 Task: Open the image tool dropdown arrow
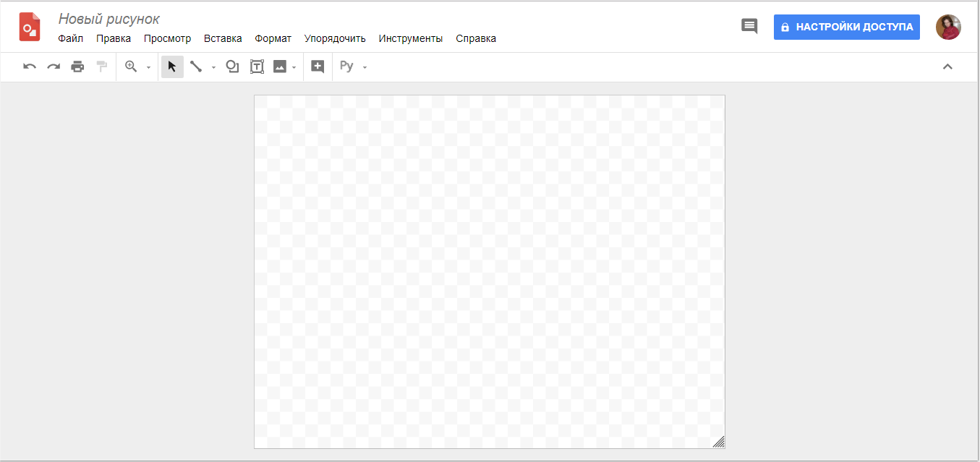[294, 67]
